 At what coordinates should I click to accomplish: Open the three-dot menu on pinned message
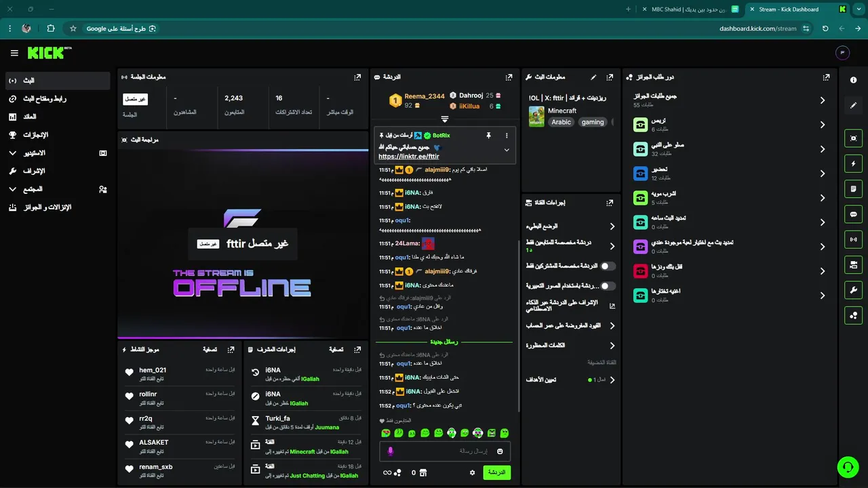[506, 136]
